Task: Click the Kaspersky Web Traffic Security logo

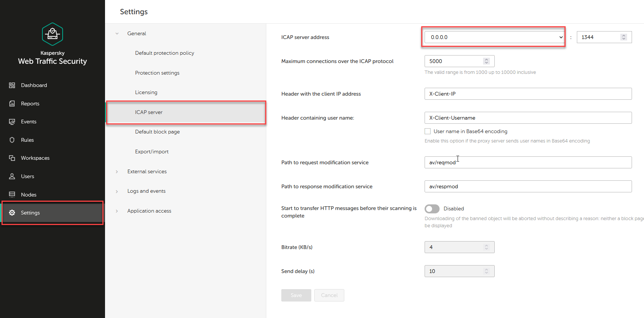Action: tap(53, 34)
